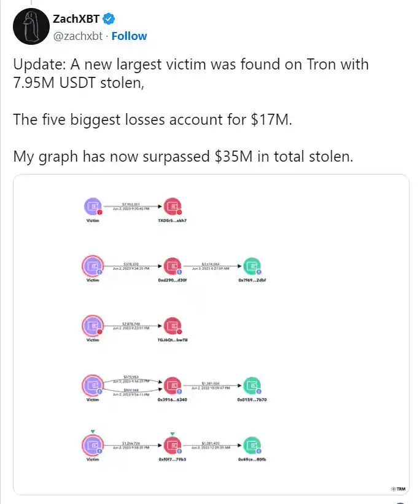Click the $3,614,064 transfer arrow label
The width and height of the screenshot is (420, 504).
coord(211,262)
